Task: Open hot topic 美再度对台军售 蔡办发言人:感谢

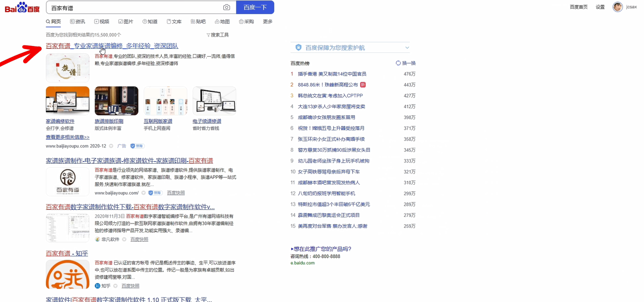Action: click(x=332, y=226)
